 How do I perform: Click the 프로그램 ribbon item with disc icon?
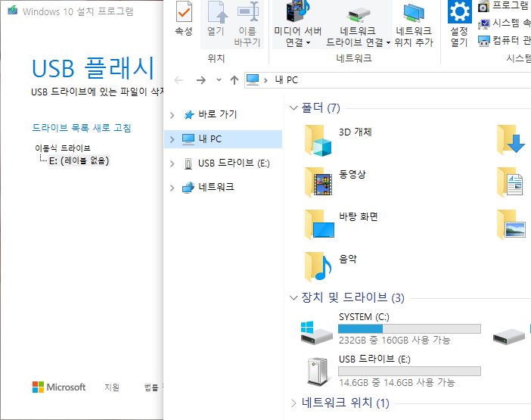(x=504, y=6)
